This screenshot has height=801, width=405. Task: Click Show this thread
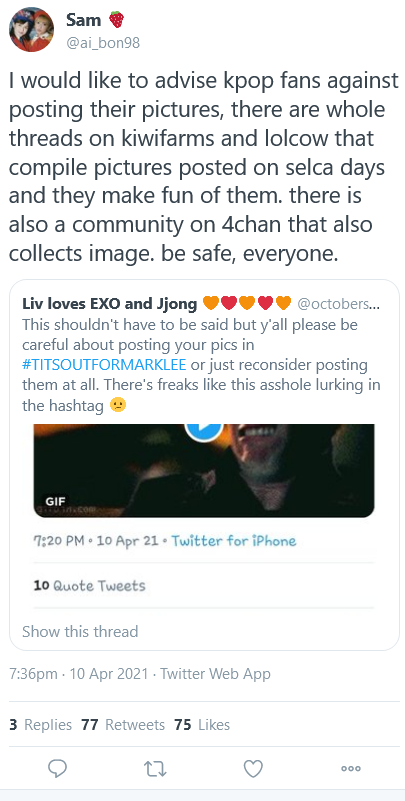pos(80,631)
